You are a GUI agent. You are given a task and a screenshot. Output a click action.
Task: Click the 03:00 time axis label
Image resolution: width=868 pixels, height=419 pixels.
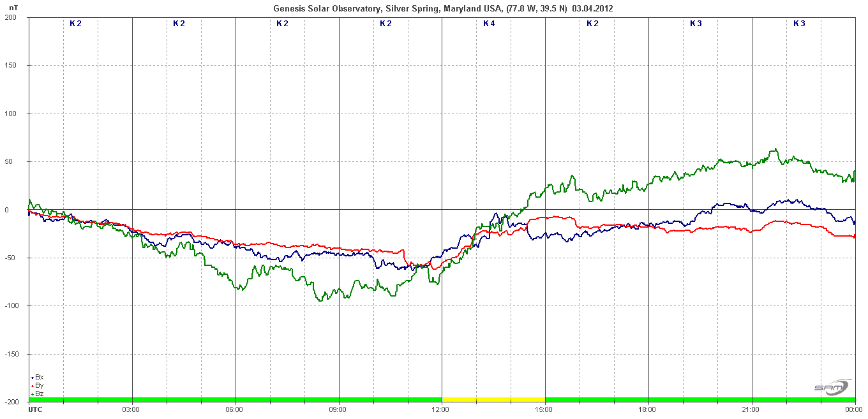(131, 409)
